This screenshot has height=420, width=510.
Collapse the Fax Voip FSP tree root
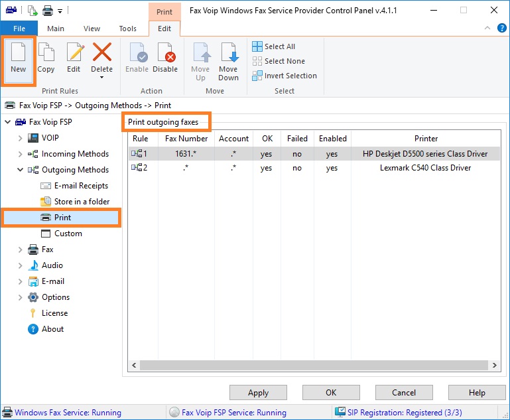(x=8, y=122)
